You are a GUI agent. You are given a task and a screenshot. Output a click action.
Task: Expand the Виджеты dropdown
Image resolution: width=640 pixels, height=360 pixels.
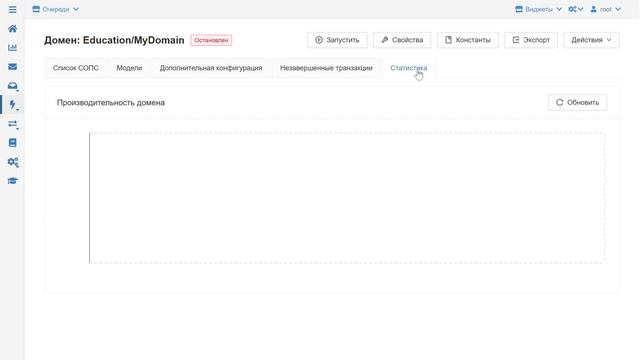coord(538,9)
